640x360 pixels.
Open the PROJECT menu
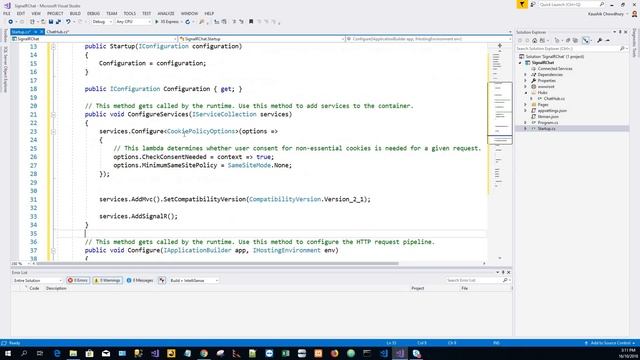55,13
